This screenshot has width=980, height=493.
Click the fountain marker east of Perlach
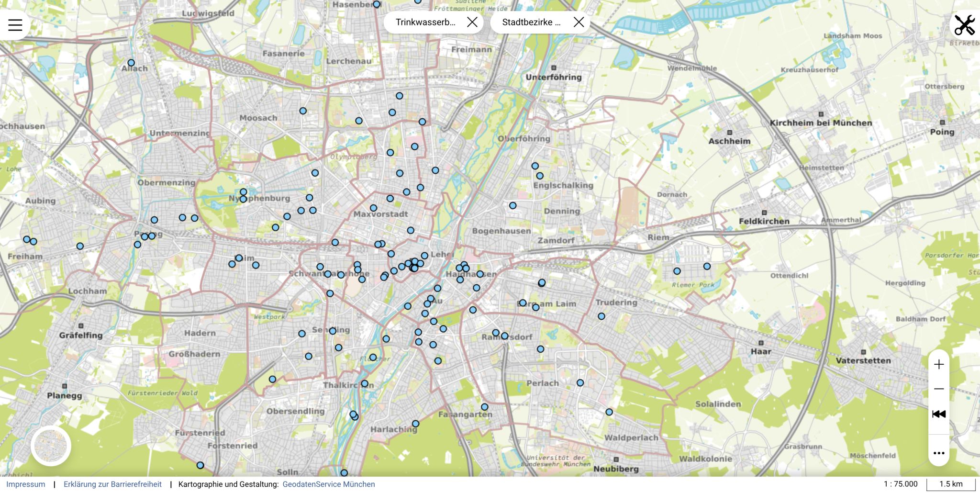pos(580,383)
